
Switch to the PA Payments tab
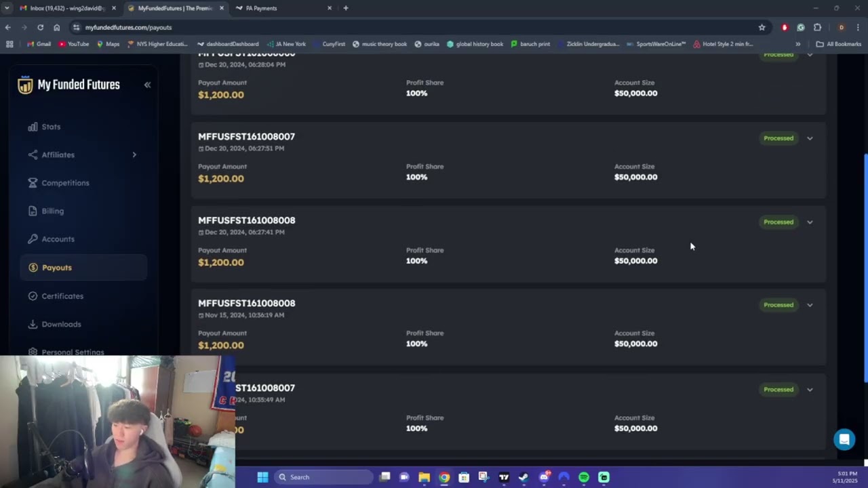281,8
